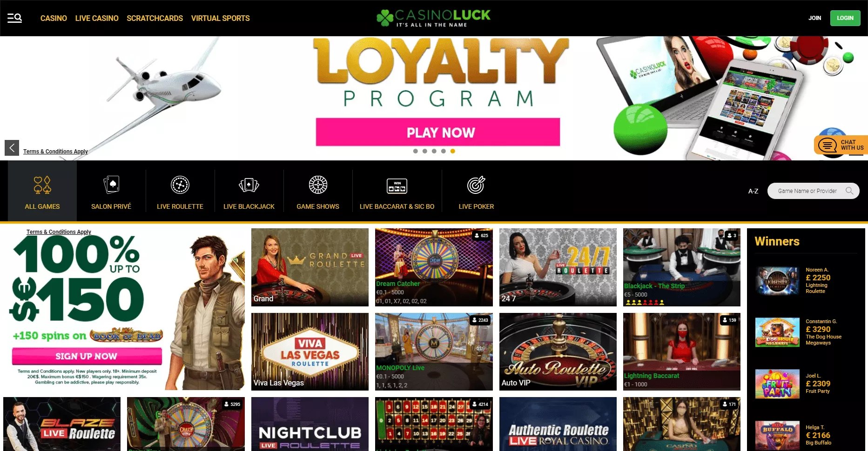Viewport: 868px width, 451px height.
Task: Sort games with the A-Z option
Action: 753,191
